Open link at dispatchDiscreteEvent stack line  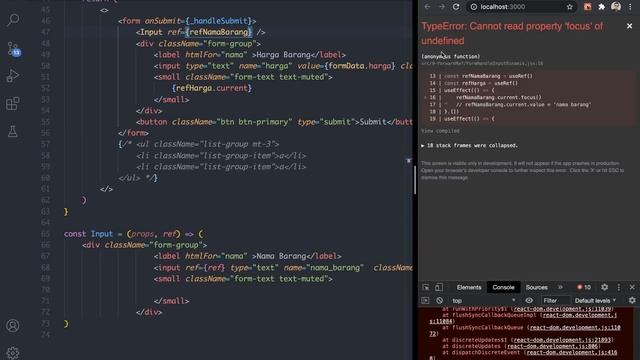pyautogui.click(x=572, y=352)
